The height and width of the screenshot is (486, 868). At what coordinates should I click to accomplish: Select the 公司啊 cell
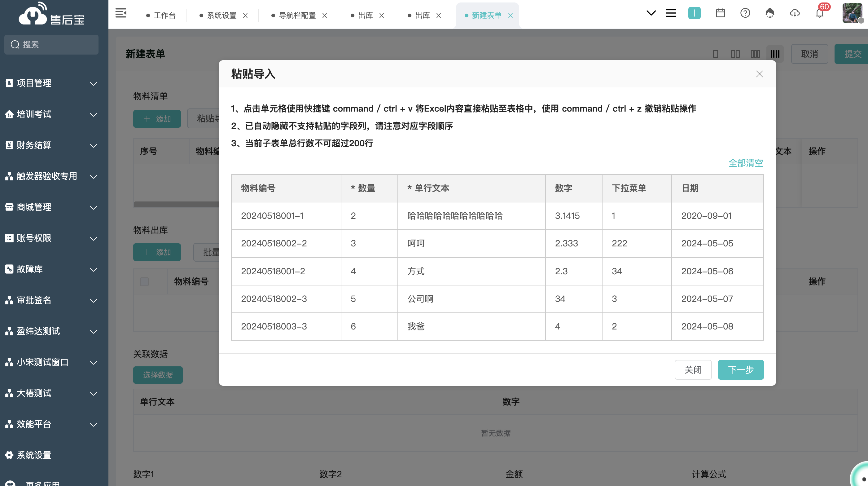pyautogui.click(x=471, y=299)
